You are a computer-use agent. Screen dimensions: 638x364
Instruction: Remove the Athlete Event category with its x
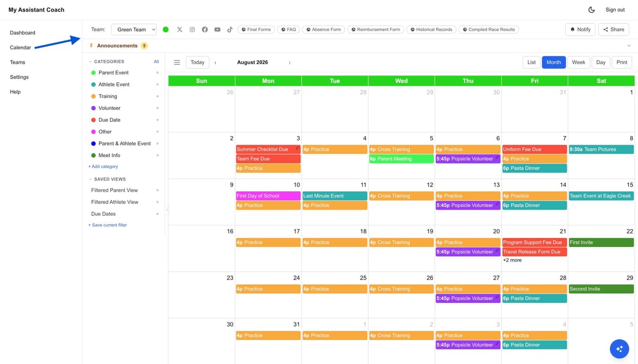tap(157, 84)
